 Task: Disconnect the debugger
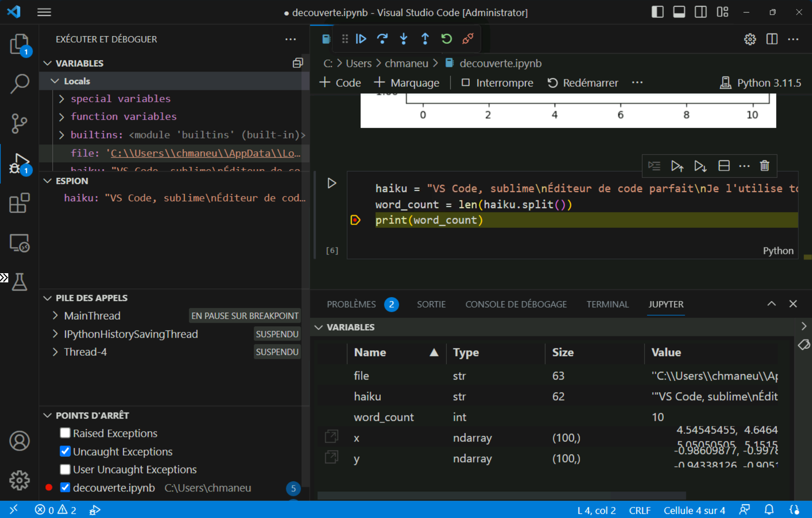click(x=468, y=39)
